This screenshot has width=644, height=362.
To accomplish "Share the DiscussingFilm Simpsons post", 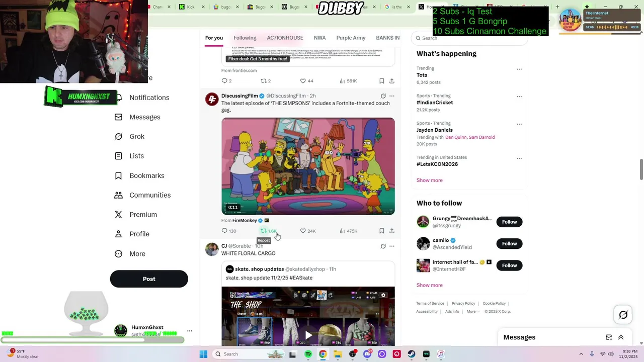I will click(392, 231).
